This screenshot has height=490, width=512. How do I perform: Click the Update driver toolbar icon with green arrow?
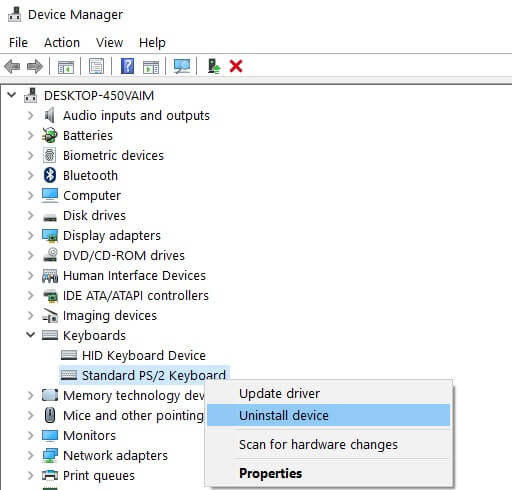click(214, 66)
